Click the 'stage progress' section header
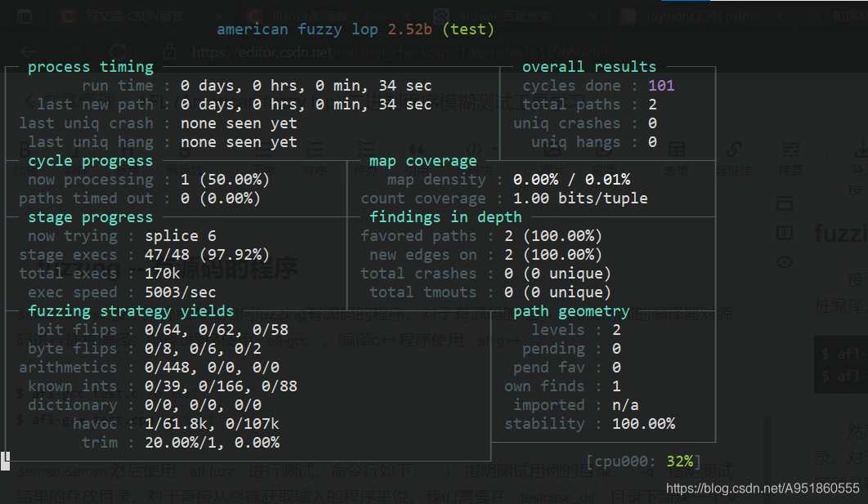Image resolution: width=868 pixels, height=504 pixels. [90, 217]
